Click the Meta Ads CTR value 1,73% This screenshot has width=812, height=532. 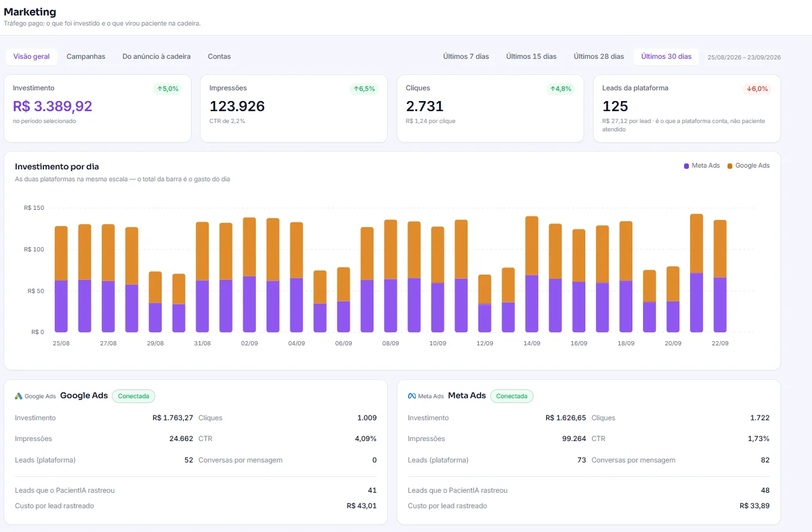758,439
